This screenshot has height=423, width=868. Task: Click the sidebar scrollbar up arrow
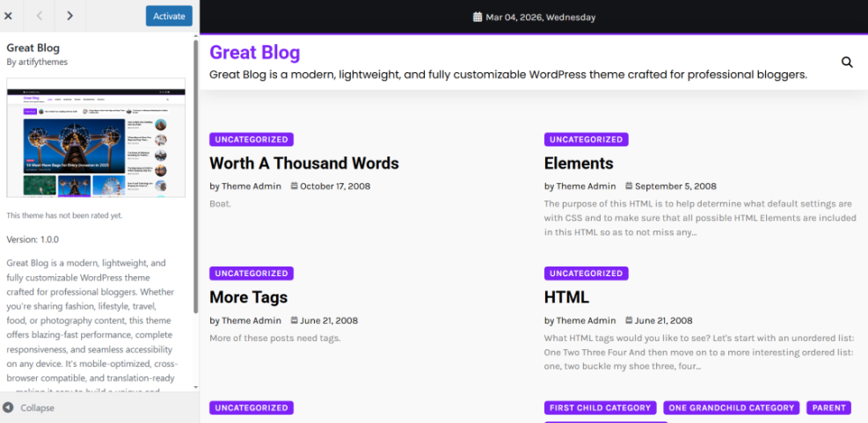tap(195, 35)
